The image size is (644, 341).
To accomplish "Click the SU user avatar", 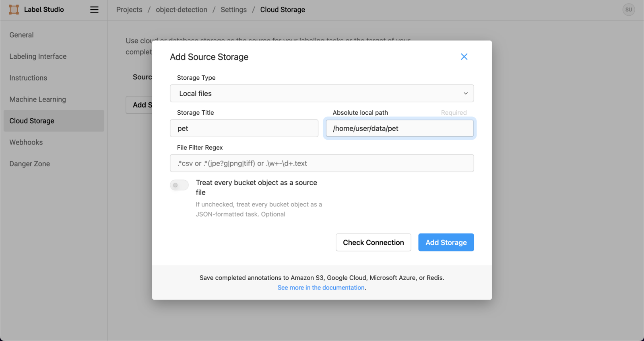I will [x=628, y=10].
